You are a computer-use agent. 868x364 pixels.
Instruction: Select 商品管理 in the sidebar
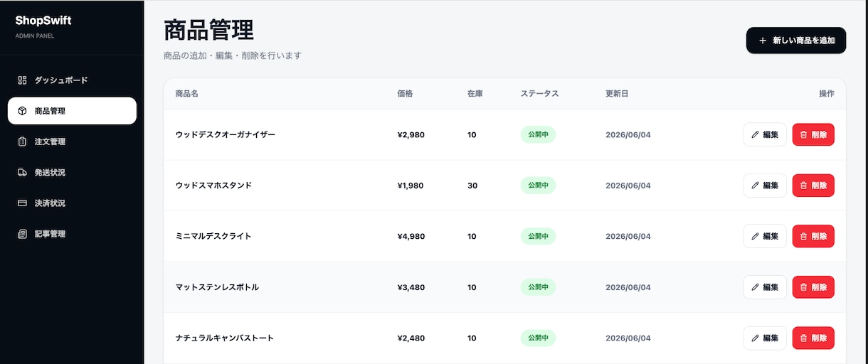pyautogui.click(x=72, y=111)
